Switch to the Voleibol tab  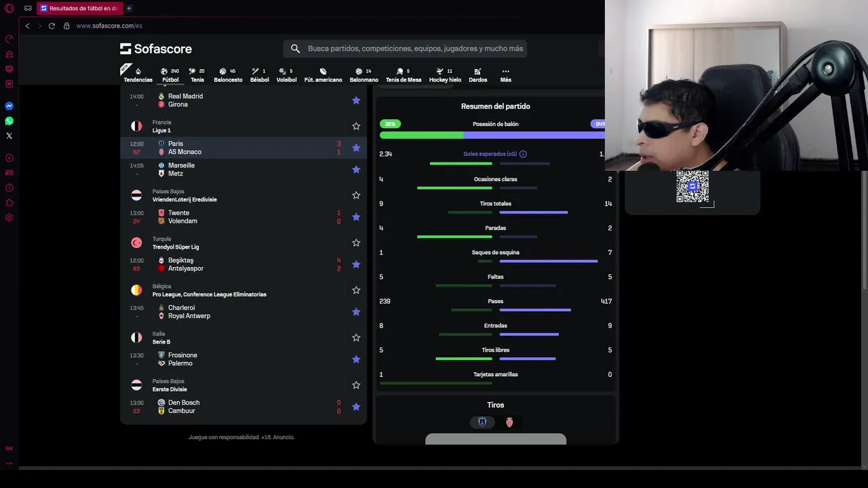click(286, 75)
